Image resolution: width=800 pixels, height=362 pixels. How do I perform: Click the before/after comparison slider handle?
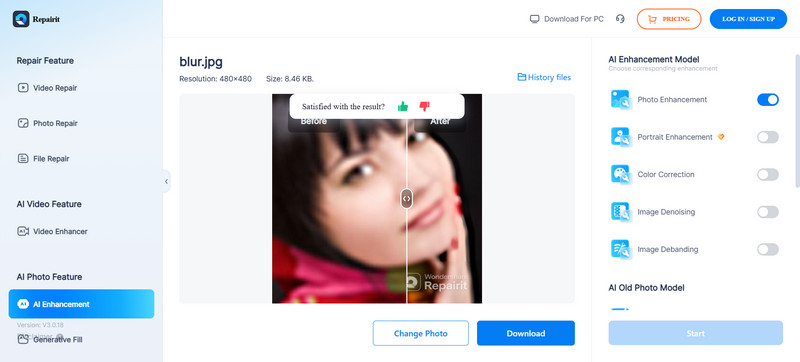click(x=406, y=198)
